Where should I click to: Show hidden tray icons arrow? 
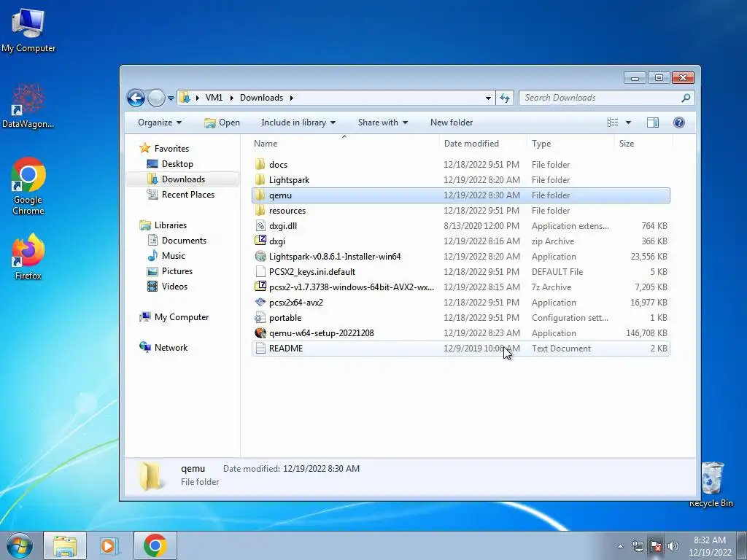click(620, 546)
